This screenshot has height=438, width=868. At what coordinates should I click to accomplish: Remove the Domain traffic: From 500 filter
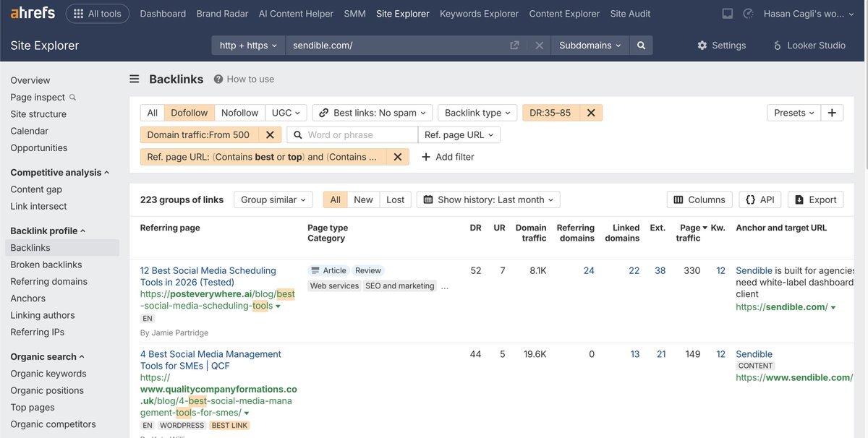pos(269,135)
